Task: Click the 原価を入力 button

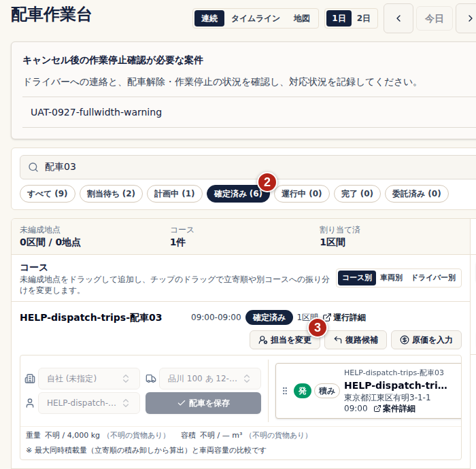Action: tap(426, 340)
